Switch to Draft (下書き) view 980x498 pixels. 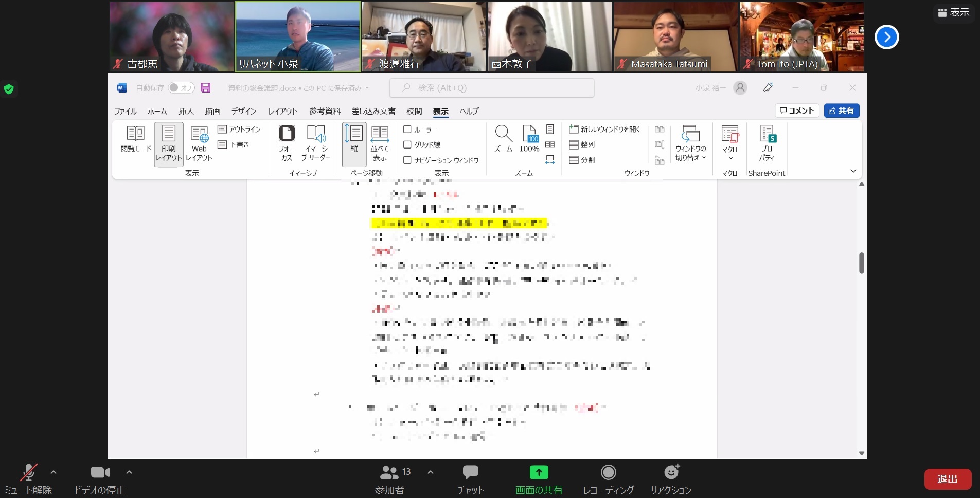click(x=234, y=144)
